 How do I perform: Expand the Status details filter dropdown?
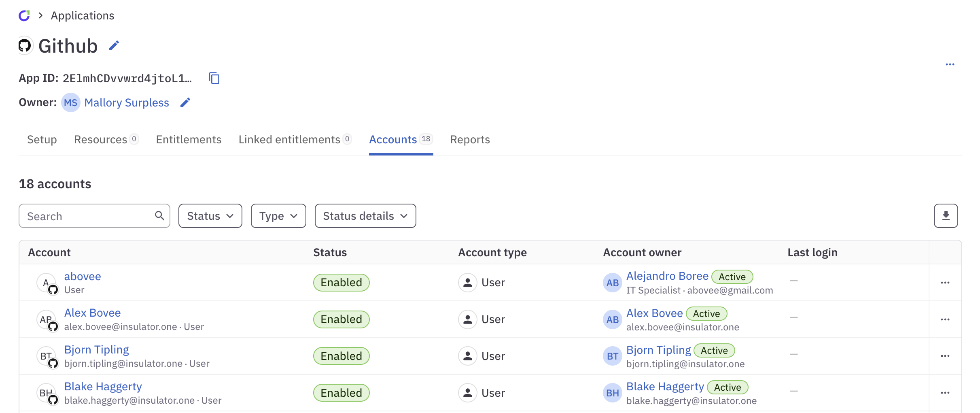[x=365, y=216]
